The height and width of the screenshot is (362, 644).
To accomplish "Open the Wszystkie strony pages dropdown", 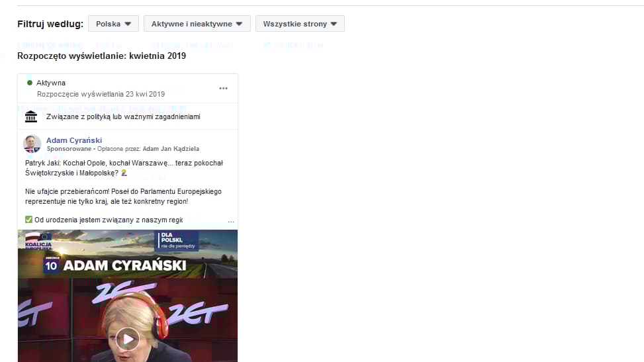I will [x=300, y=24].
